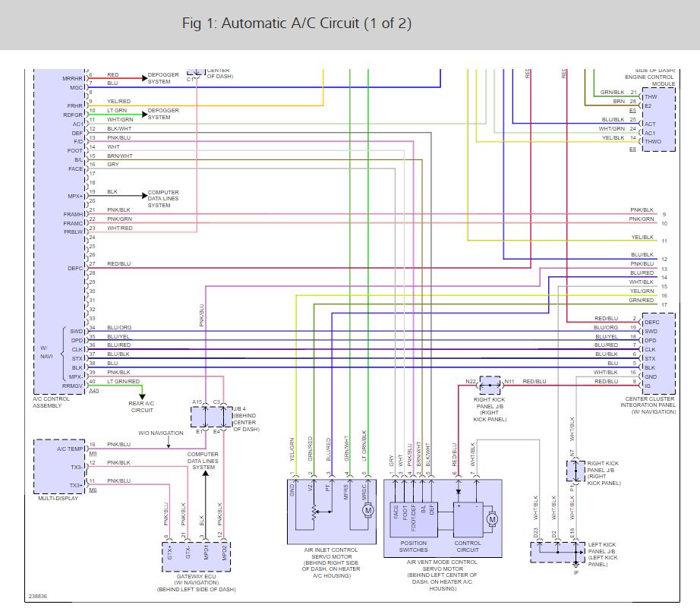
Task: Click the THW pin on the engine control module
Action: click(x=651, y=97)
